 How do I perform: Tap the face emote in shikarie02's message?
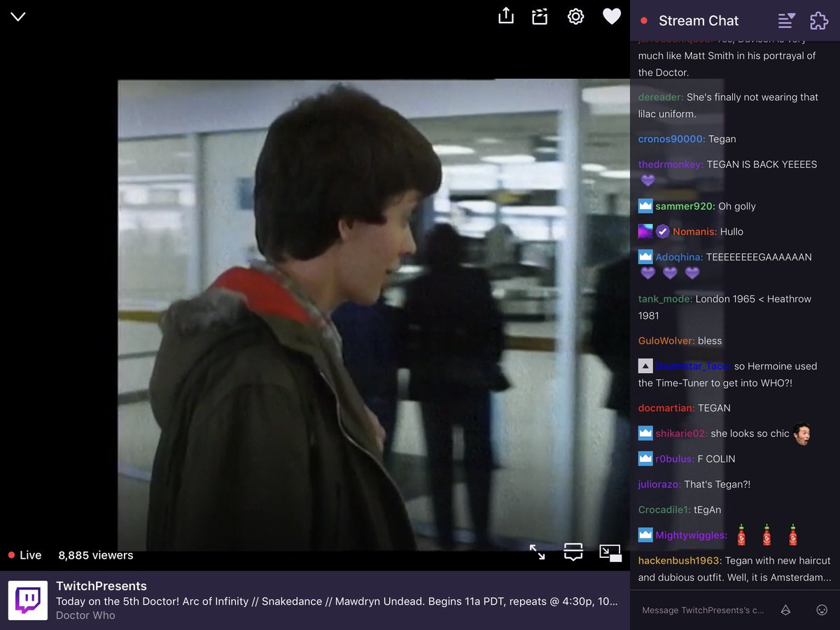[801, 434]
